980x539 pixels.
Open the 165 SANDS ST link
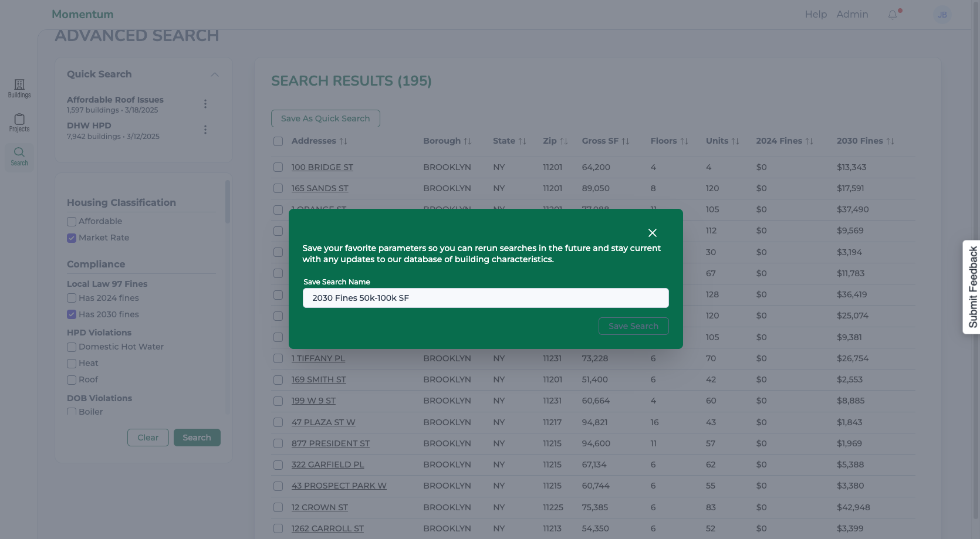click(x=320, y=188)
